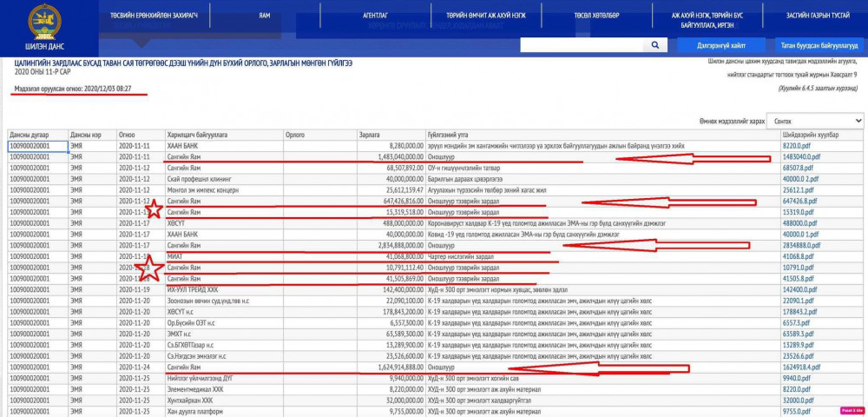Open the 488000.0.pdf link
This screenshot has height=417, width=868.
click(x=799, y=223)
